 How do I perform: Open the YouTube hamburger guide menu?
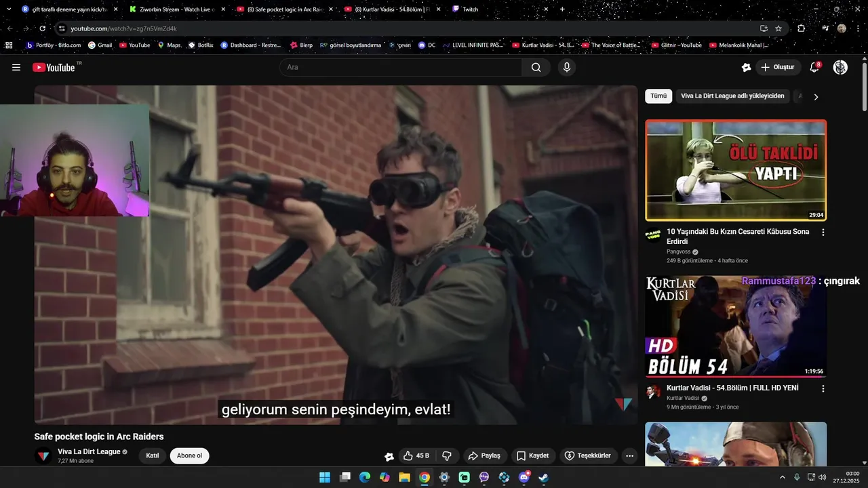(16, 67)
